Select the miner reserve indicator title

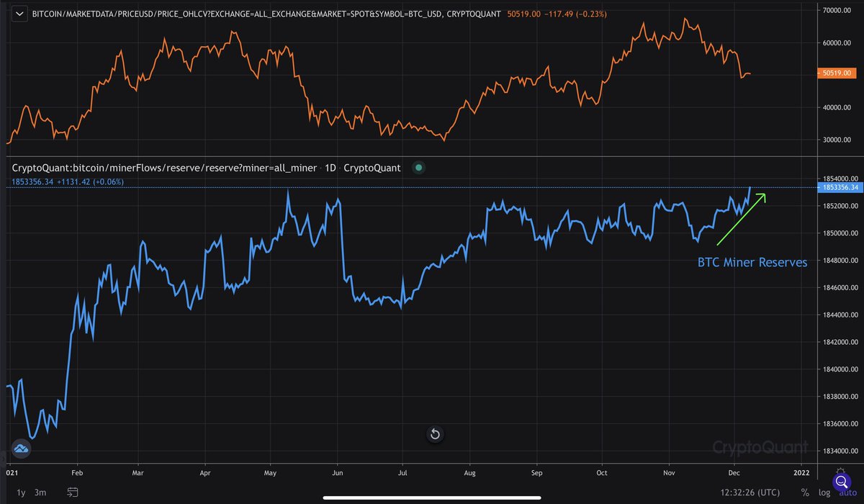[206, 168]
